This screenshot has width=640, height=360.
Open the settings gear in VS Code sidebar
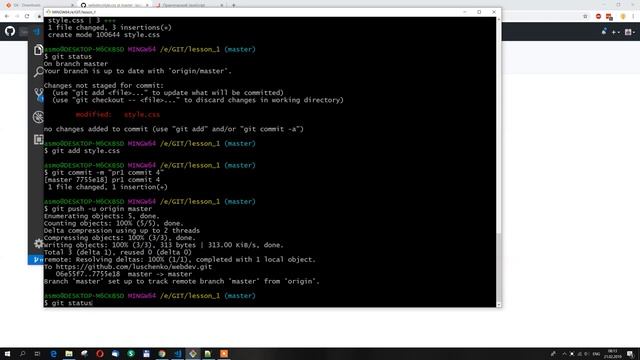coord(38,243)
